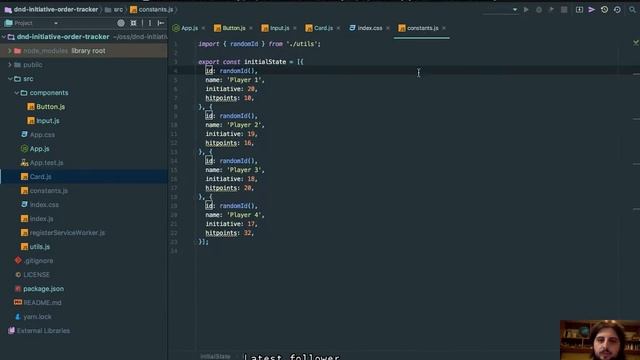This screenshot has width=640, height=360.
Task: Select utils.js in the project tree
Action: [x=40, y=247]
